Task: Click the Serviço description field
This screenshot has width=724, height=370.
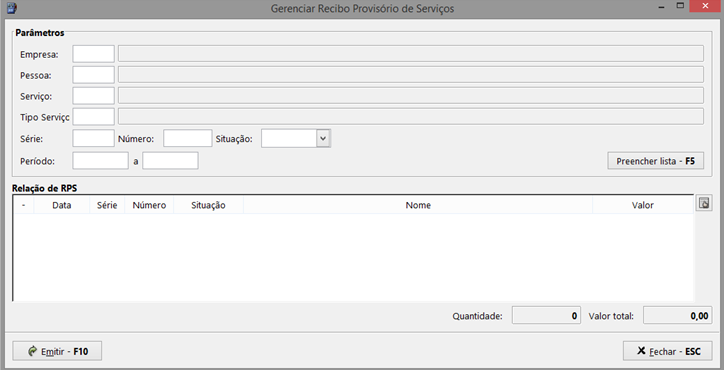Action: pos(411,96)
